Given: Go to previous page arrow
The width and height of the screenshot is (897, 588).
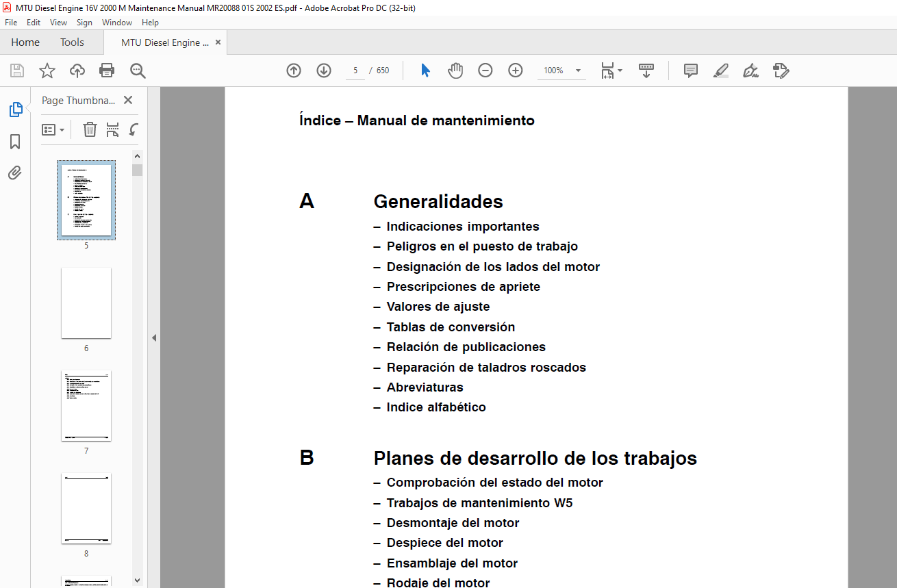Looking at the screenshot, I should click(x=294, y=71).
